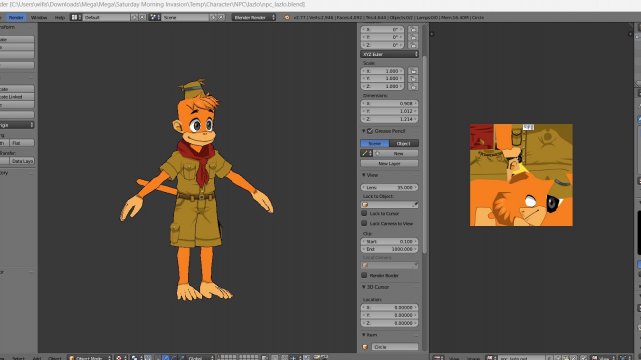The height and width of the screenshot is (360, 641).
Task: Edit the Scene name field
Action: pos(185,18)
